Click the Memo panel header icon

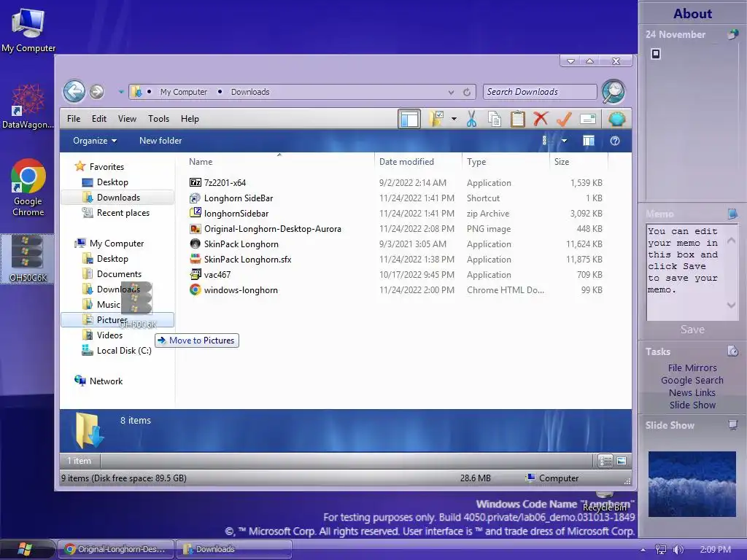click(732, 214)
